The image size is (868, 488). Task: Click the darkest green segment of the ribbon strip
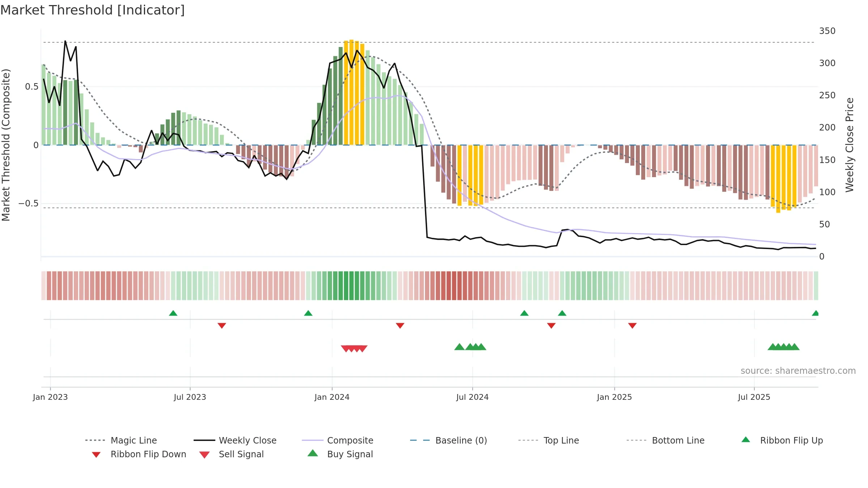click(346, 286)
